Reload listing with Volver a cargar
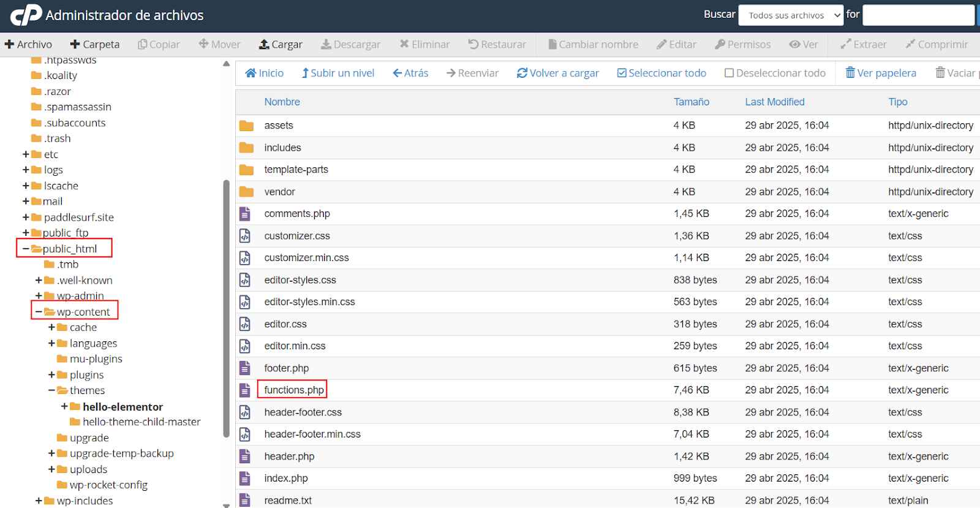 click(557, 73)
